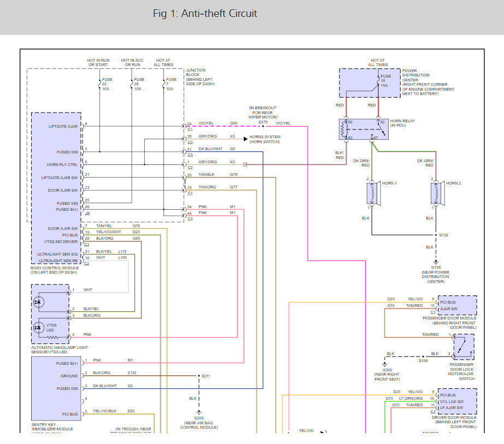Click the CYL LCK SW label
This screenshot has width=504, height=444.
pyautogui.click(x=452, y=401)
